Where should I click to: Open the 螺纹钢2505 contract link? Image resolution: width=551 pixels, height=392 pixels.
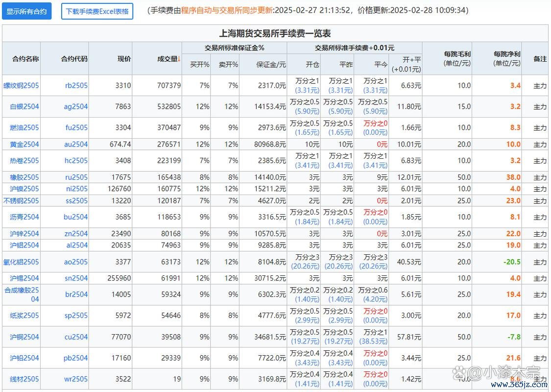pyautogui.click(x=21, y=85)
